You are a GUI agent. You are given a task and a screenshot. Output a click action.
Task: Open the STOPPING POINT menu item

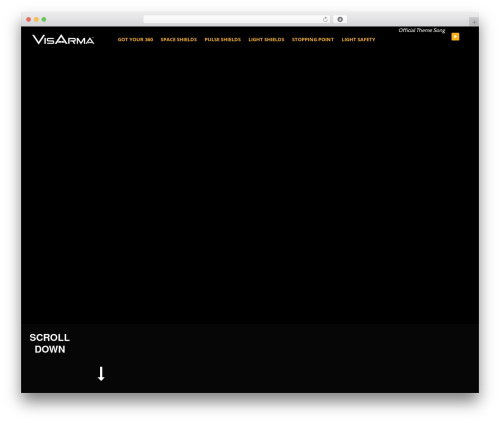(313, 39)
